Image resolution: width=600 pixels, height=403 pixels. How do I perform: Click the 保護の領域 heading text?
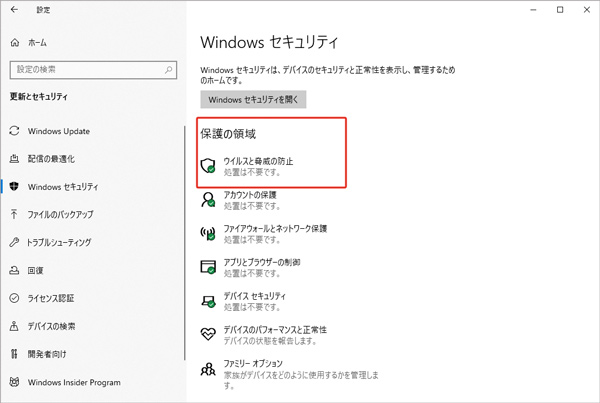tap(228, 134)
